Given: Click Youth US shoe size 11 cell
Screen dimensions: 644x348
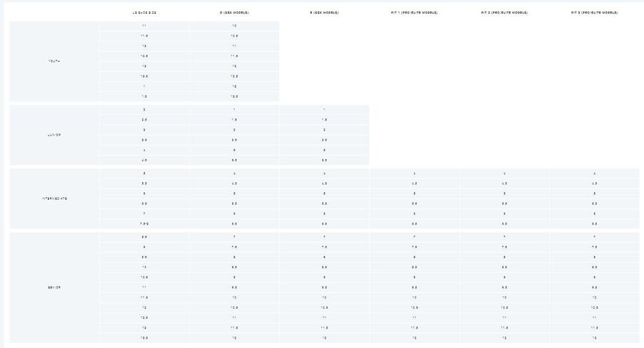Looking at the screenshot, I should (144, 26).
